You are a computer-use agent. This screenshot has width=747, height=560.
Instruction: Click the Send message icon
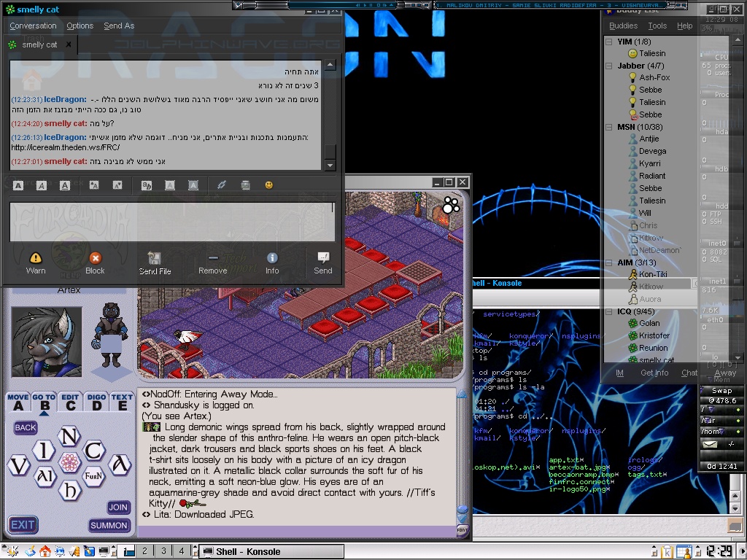pos(323,258)
